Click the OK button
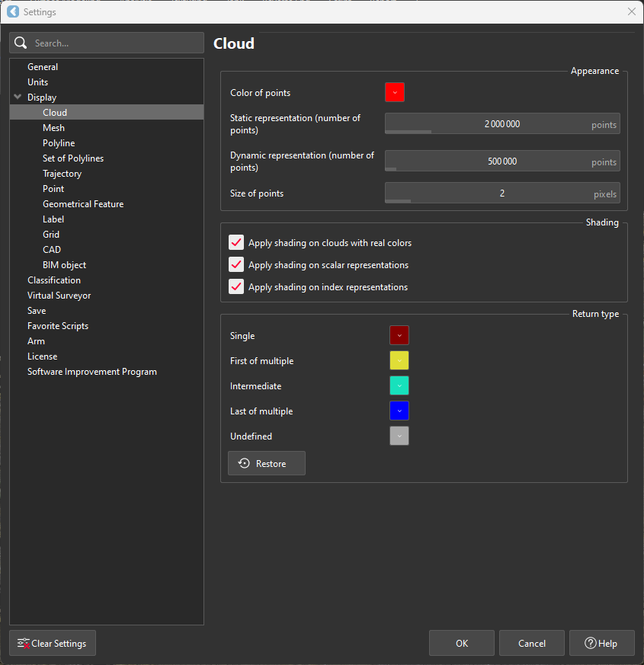The width and height of the screenshot is (644, 665). pyautogui.click(x=462, y=644)
